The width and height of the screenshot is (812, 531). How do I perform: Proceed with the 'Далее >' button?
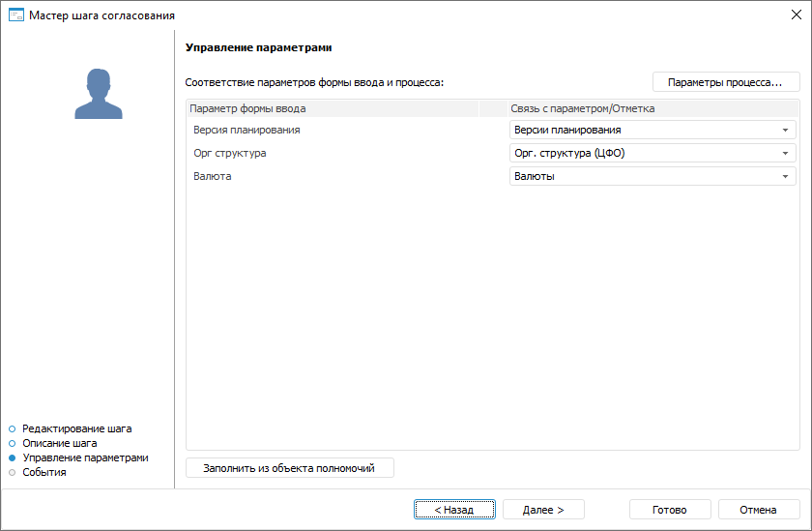pyautogui.click(x=543, y=510)
